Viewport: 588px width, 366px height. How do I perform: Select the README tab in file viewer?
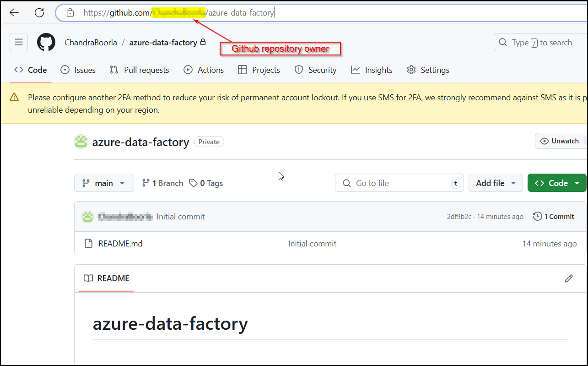[x=107, y=279]
